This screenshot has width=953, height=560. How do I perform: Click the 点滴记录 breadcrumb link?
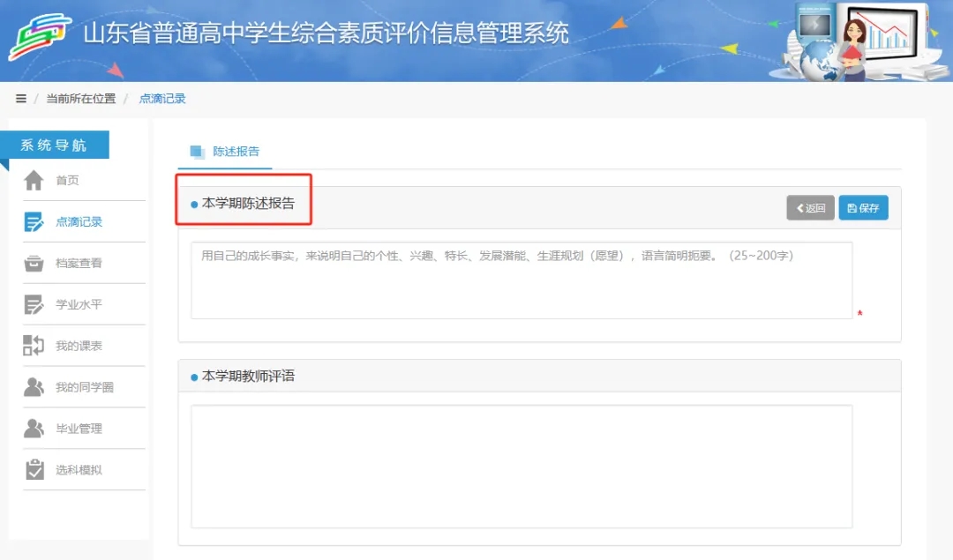(162, 99)
